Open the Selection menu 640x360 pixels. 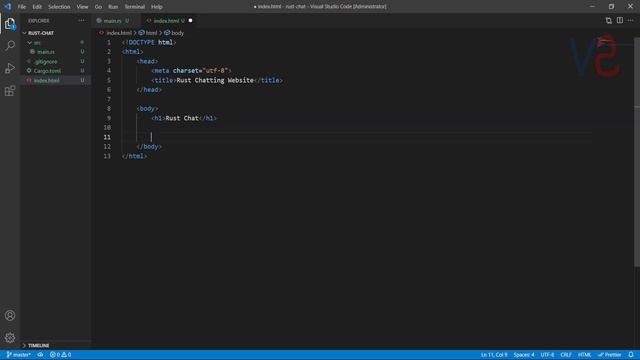(59, 7)
